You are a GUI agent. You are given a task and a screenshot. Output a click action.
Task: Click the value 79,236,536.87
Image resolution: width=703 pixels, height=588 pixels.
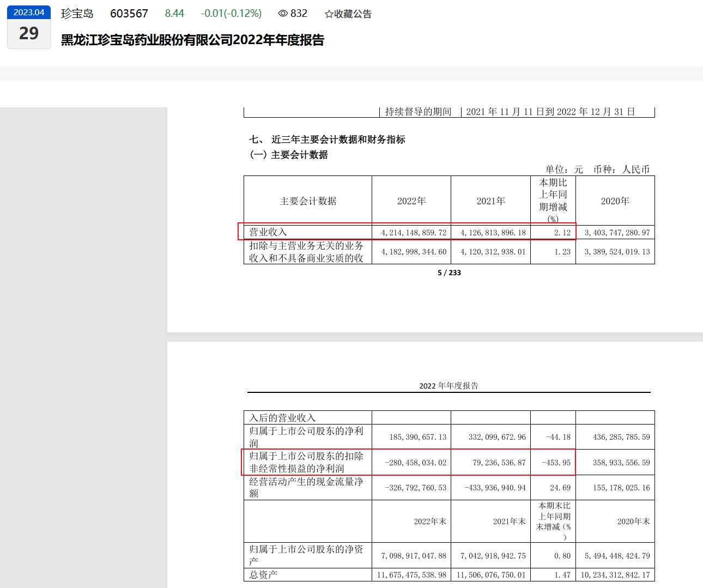pyautogui.click(x=499, y=463)
